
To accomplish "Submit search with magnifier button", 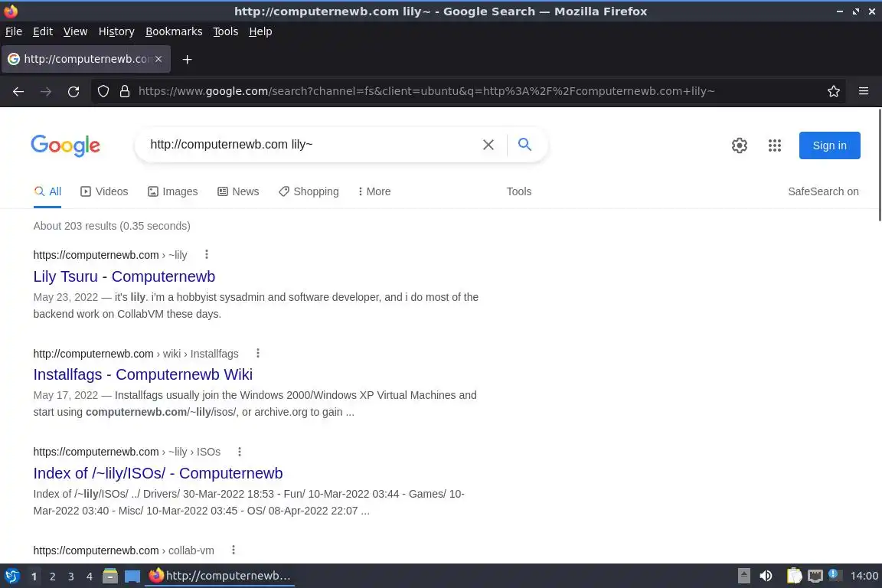I will [x=524, y=144].
